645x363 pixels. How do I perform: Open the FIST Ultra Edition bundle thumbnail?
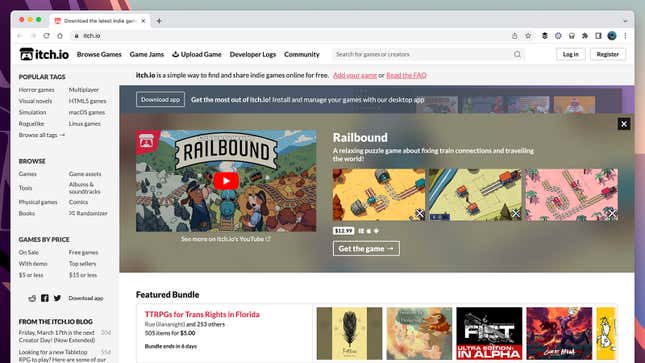489,333
